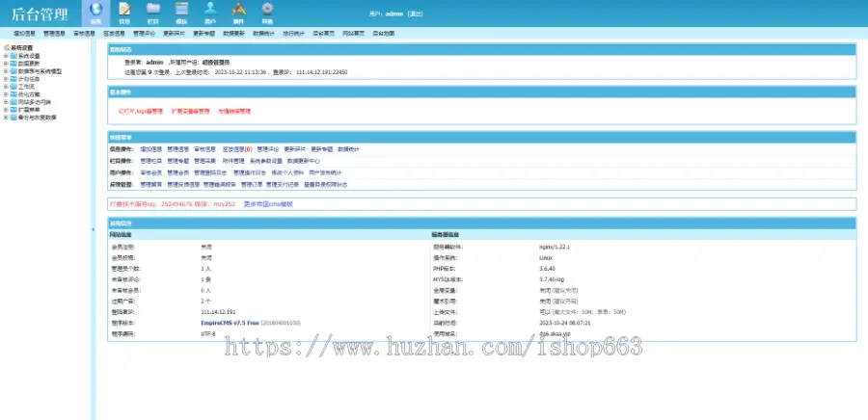Viewport: 868px width, 420px height.
Task: Click the 系统设置 root tree icon
Action: click(x=7, y=48)
